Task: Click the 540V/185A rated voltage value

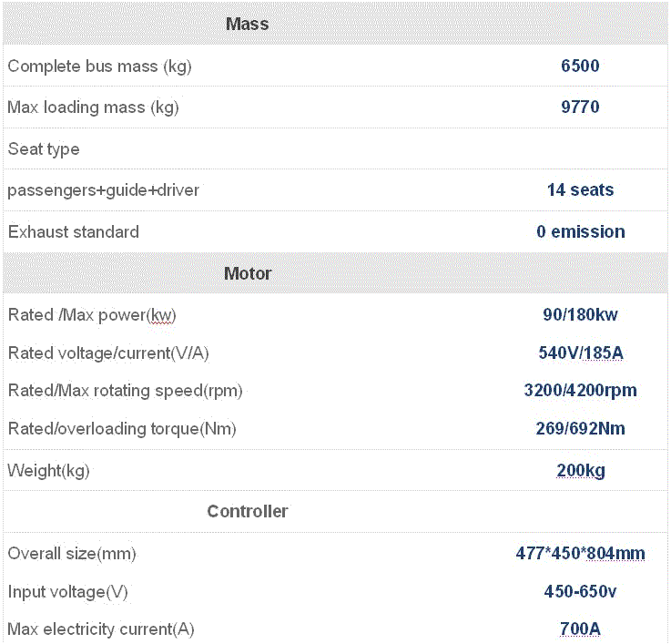Action: coord(581,353)
